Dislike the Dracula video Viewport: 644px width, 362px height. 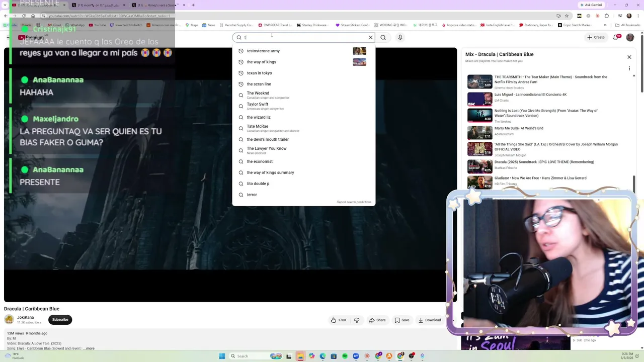[x=357, y=320]
